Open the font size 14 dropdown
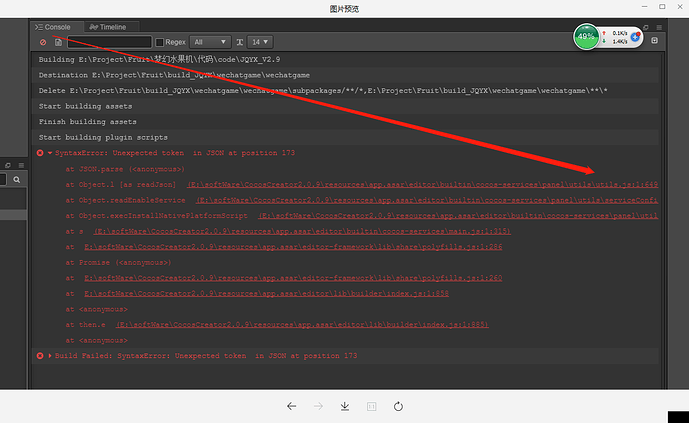Viewport: 689px width, 423px height. (x=260, y=42)
